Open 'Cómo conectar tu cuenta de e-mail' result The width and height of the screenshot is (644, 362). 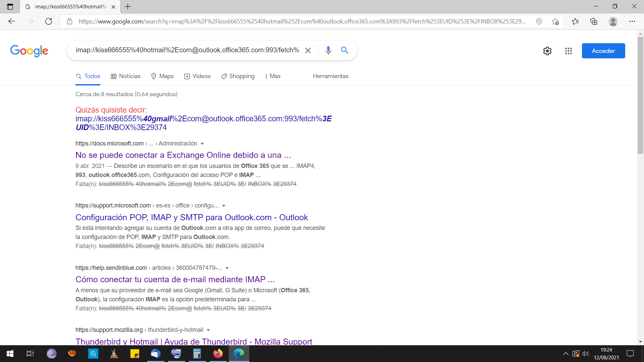click(175, 279)
